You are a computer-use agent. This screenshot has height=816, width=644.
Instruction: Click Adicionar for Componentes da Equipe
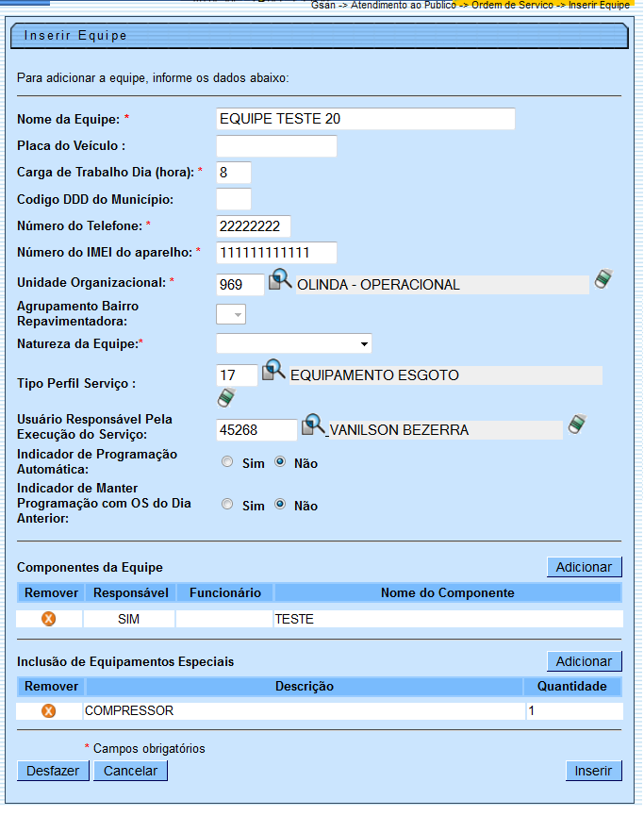pos(585,567)
